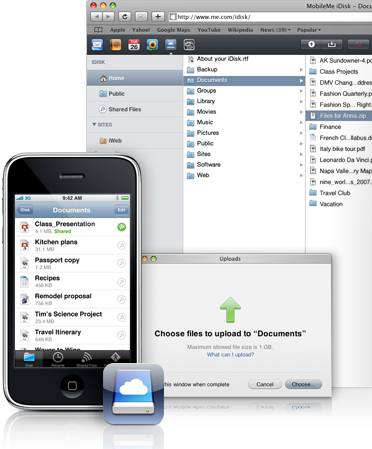Go back in Safari

[x=96, y=16]
